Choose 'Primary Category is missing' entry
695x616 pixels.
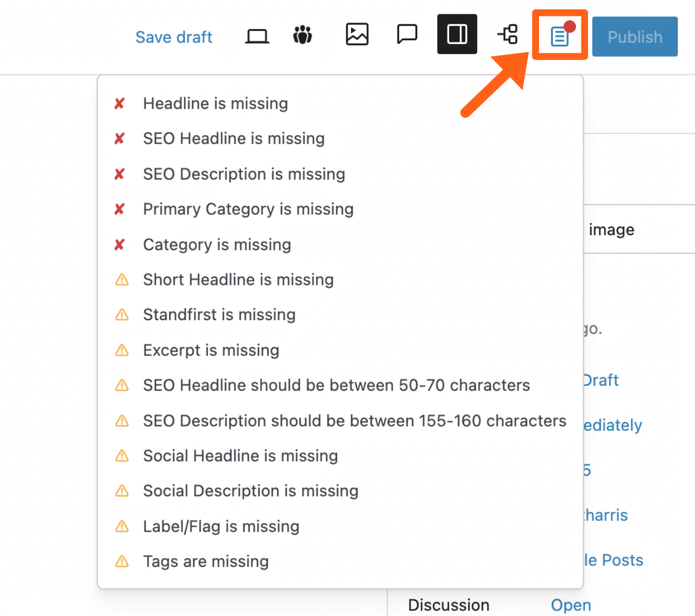click(x=248, y=209)
